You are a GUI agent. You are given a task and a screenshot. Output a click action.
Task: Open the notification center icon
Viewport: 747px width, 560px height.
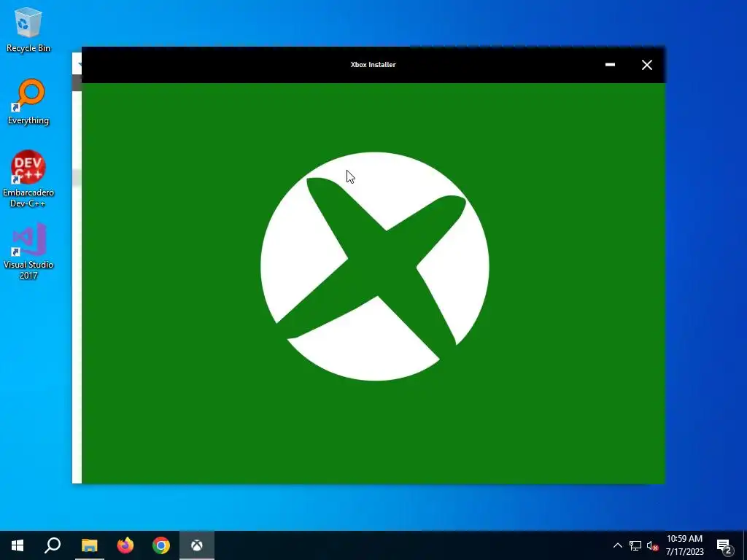[724, 545]
